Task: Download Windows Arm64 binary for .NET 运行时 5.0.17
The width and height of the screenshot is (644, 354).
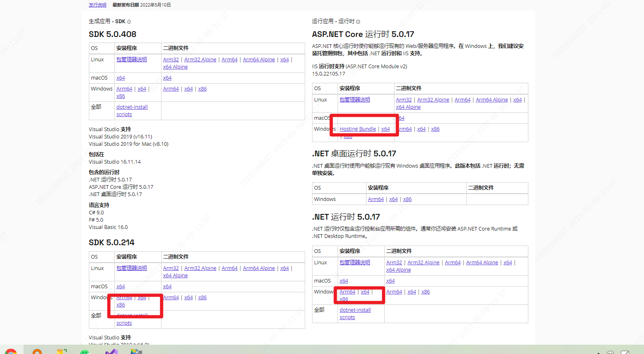Action: pyautogui.click(x=394, y=291)
